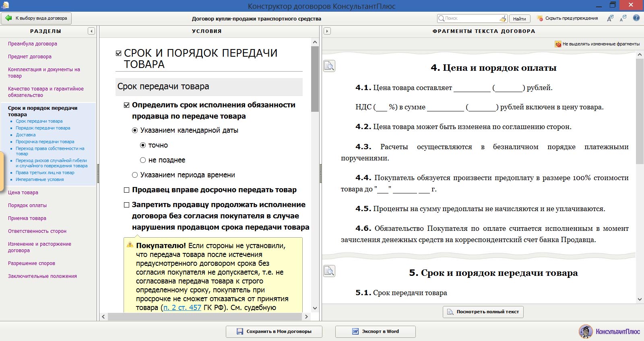Click Не выделять измененные фрагменты

click(x=597, y=44)
